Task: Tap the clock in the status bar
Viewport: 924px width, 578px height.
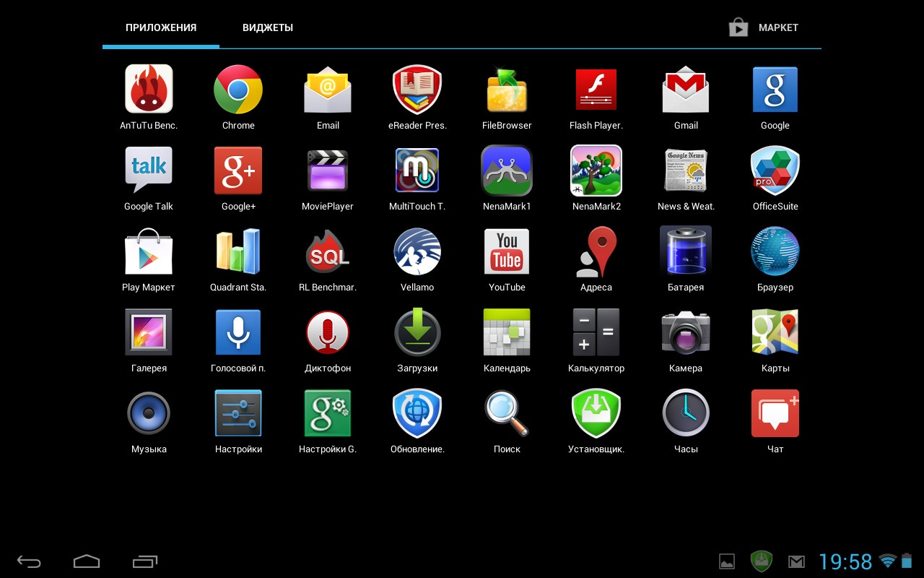Action: 845,561
